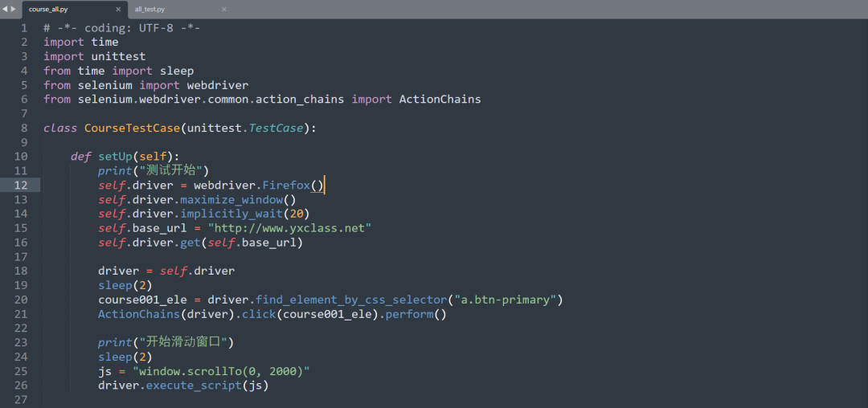Click the "http://www.yxclass.net" URL string
Screen dimensions: 868x408
click(x=289, y=228)
